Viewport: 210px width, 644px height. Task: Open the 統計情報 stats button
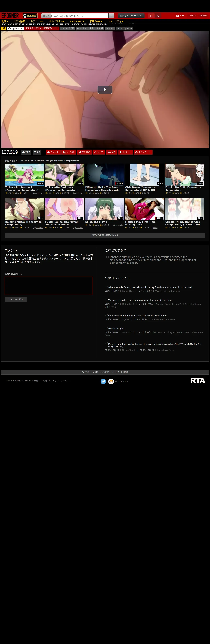pos(84,152)
